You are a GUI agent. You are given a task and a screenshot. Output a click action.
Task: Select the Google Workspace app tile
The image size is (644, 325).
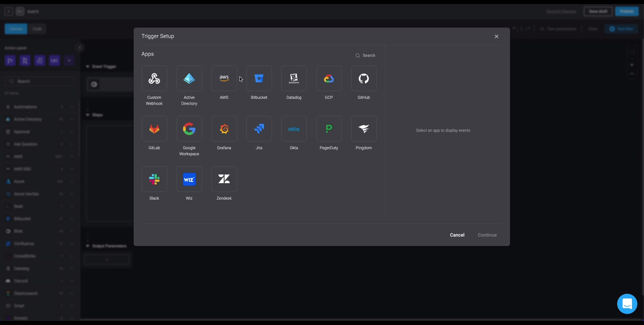[x=189, y=129]
